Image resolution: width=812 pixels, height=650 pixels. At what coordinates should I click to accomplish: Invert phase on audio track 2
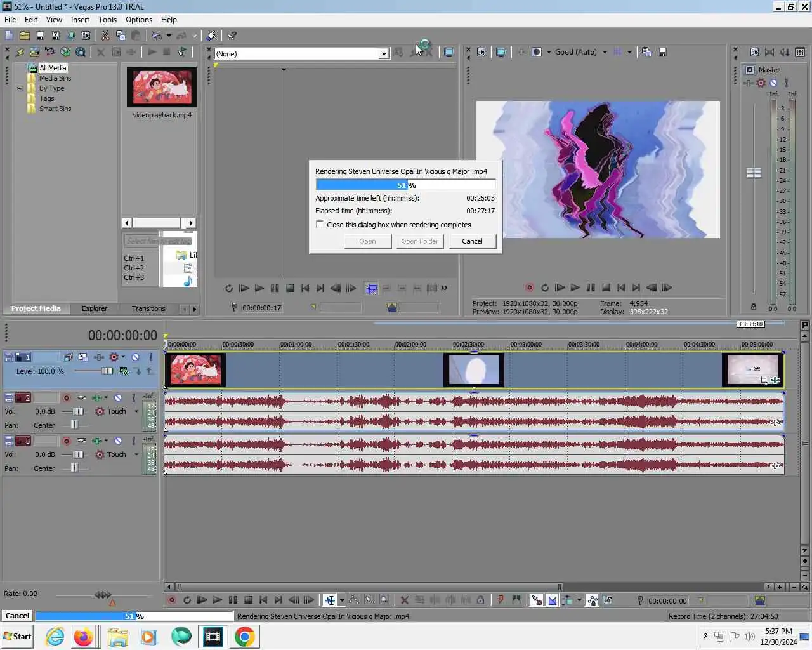tap(82, 398)
